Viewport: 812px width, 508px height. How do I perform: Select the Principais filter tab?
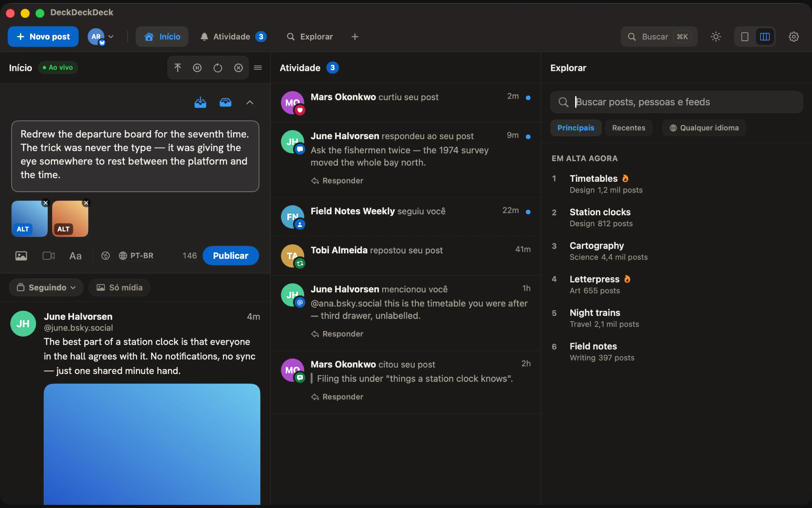tap(576, 128)
